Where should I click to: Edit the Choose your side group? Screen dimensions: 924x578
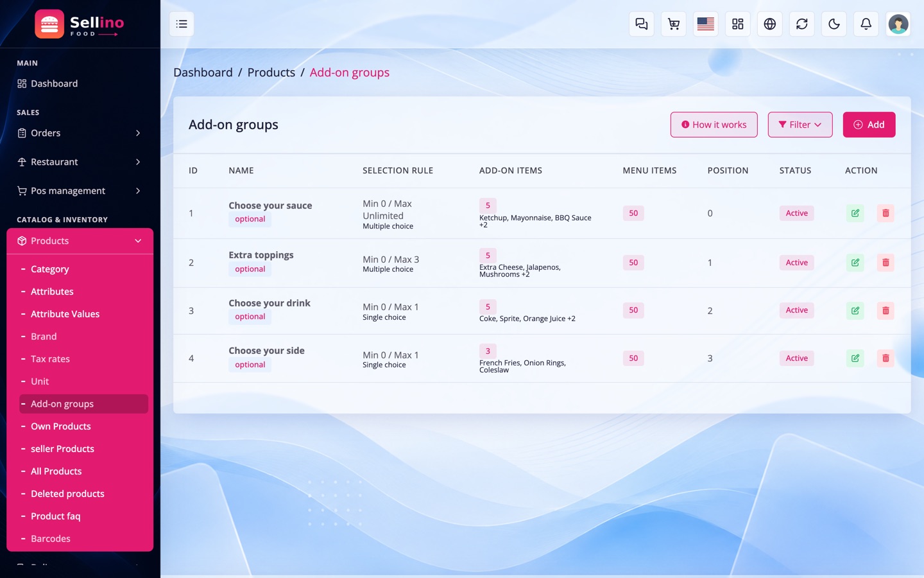coord(855,358)
